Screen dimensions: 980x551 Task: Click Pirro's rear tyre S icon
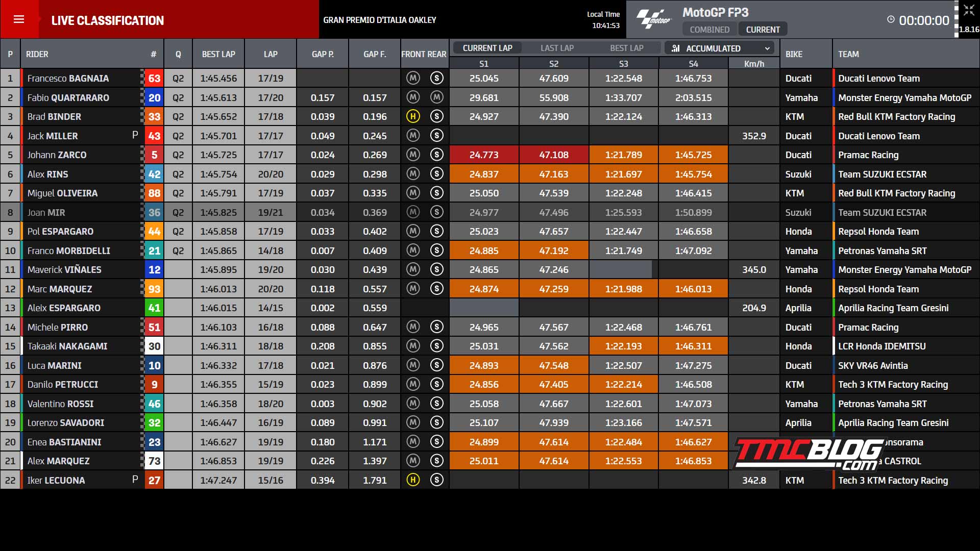coord(436,327)
